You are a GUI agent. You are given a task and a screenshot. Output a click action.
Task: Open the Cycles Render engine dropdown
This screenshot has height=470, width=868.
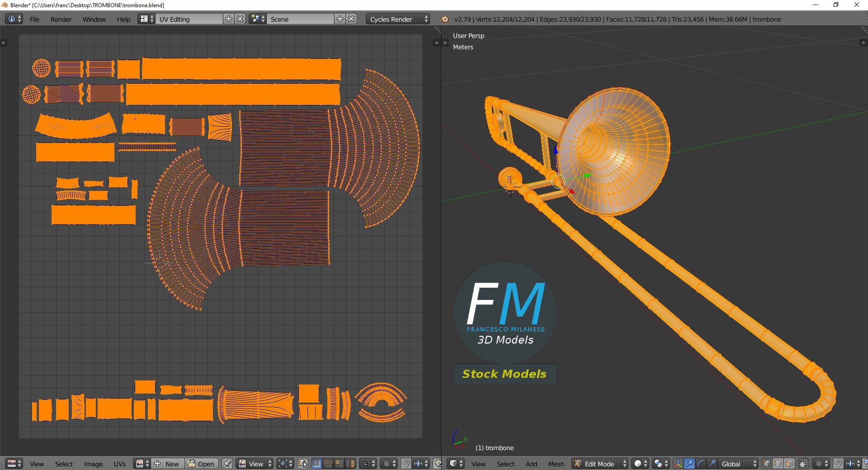point(398,19)
